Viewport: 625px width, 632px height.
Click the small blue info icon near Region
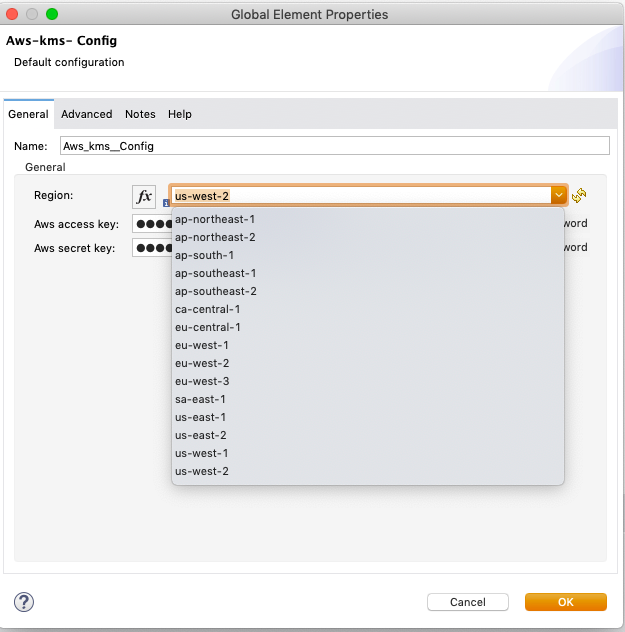(166, 203)
